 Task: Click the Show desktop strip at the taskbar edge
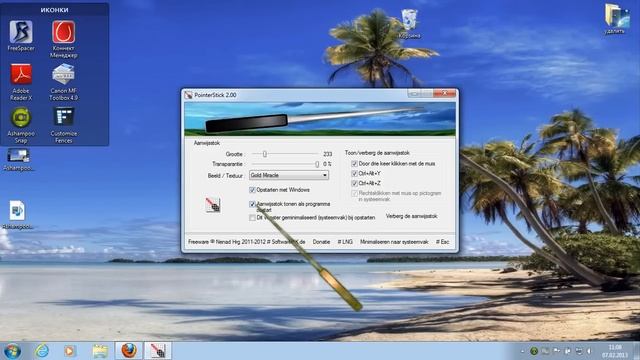pos(637,351)
